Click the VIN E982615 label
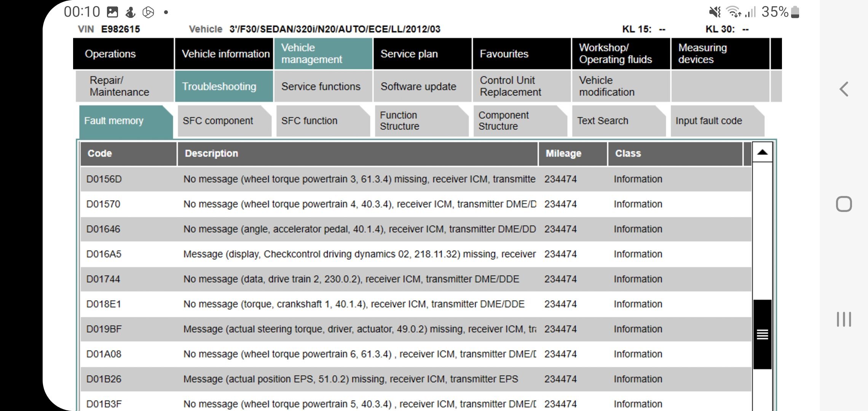Screen dimensions: 868x411 tap(109, 29)
